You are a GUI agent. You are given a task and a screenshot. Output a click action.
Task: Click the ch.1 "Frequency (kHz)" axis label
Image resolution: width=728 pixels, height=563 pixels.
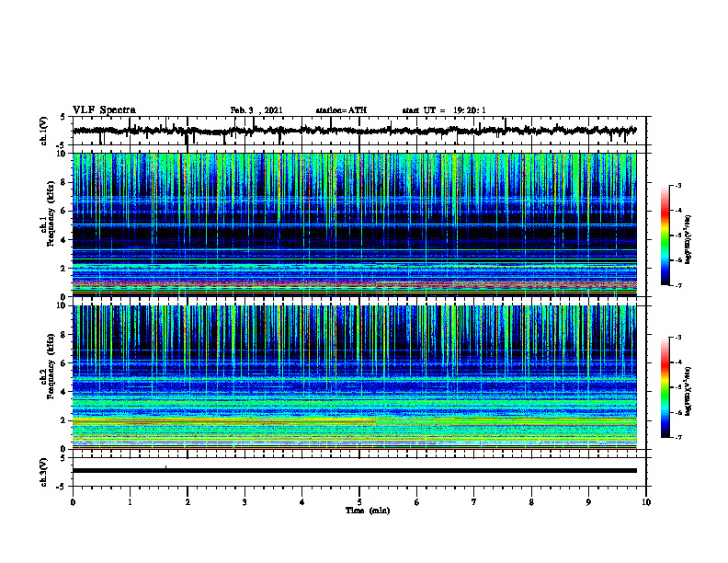point(51,213)
